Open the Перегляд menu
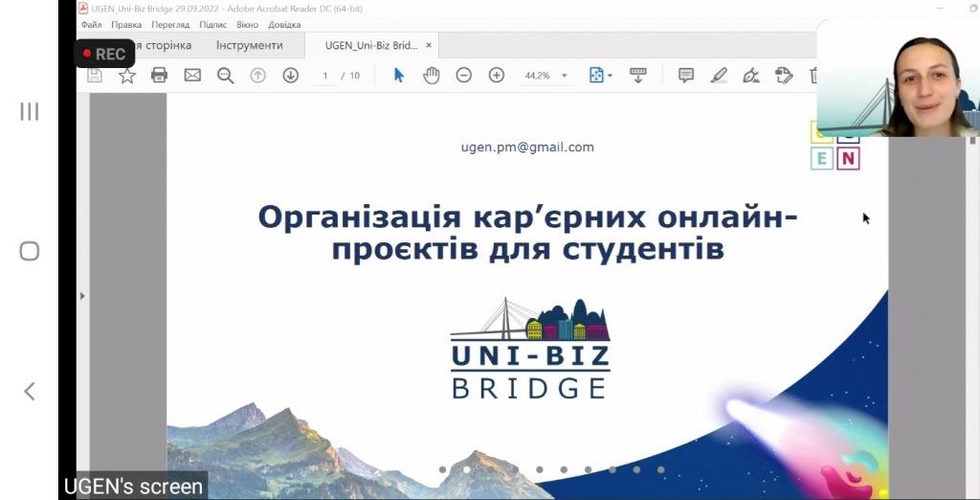The image size is (980, 500). click(x=170, y=25)
